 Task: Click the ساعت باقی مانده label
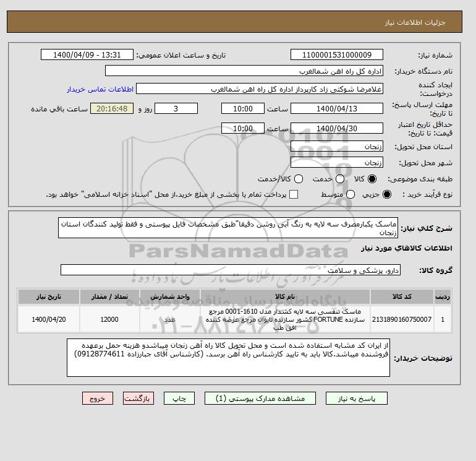tap(59, 109)
